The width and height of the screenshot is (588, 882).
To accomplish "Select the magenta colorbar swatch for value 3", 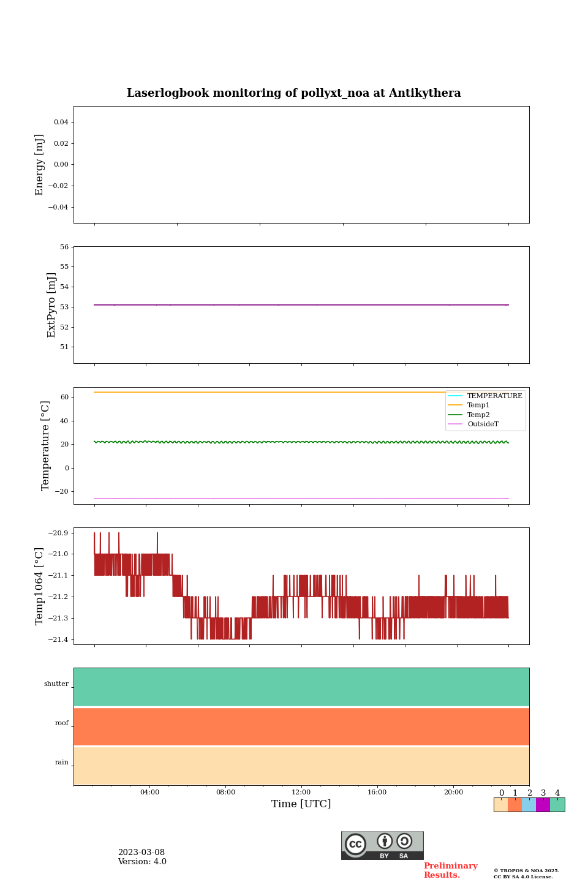I will click(543, 805).
